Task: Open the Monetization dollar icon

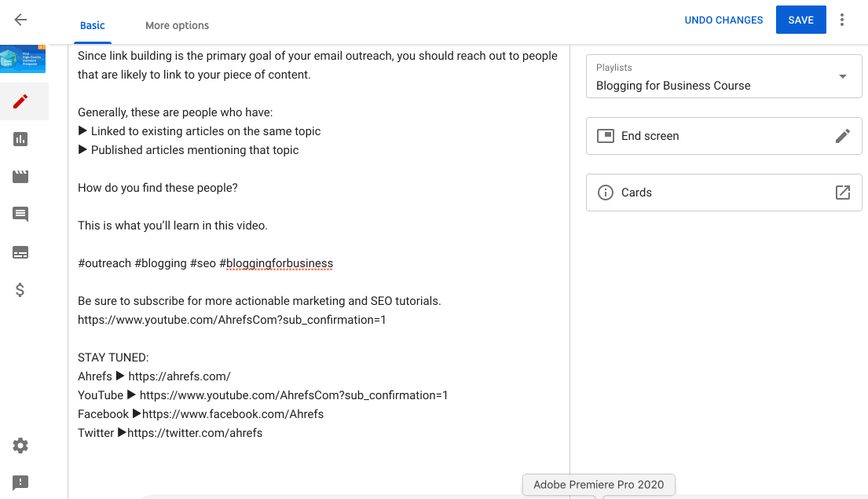Action: (20, 290)
